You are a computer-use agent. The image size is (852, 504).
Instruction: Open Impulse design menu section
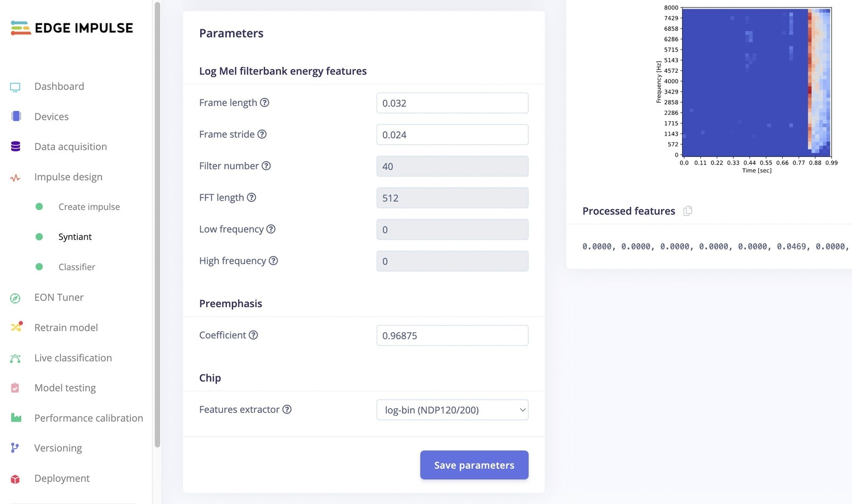tap(68, 177)
